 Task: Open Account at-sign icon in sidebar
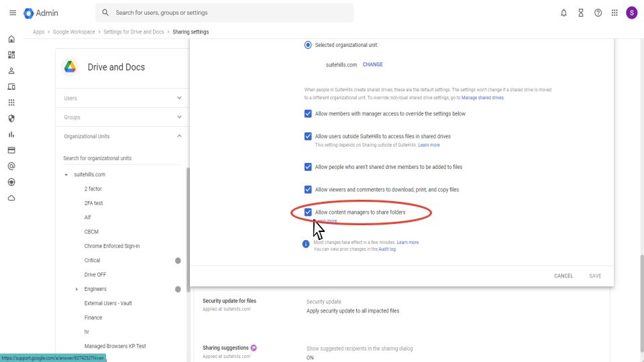coord(11,166)
